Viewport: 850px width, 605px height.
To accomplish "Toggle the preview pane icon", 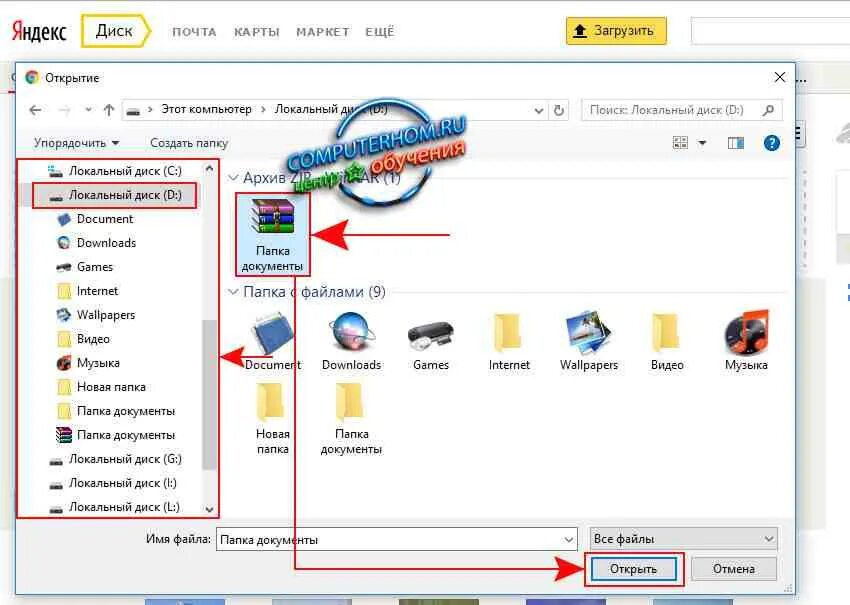I will [x=736, y=143].
